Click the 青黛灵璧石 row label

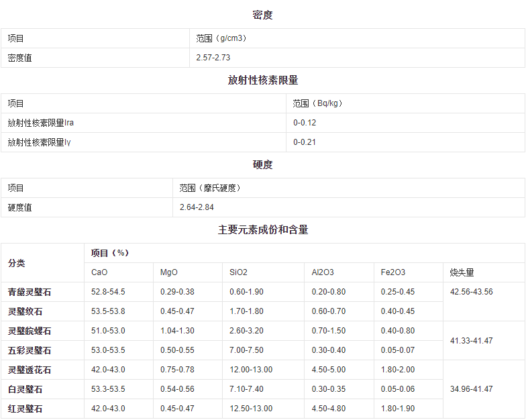30,292
